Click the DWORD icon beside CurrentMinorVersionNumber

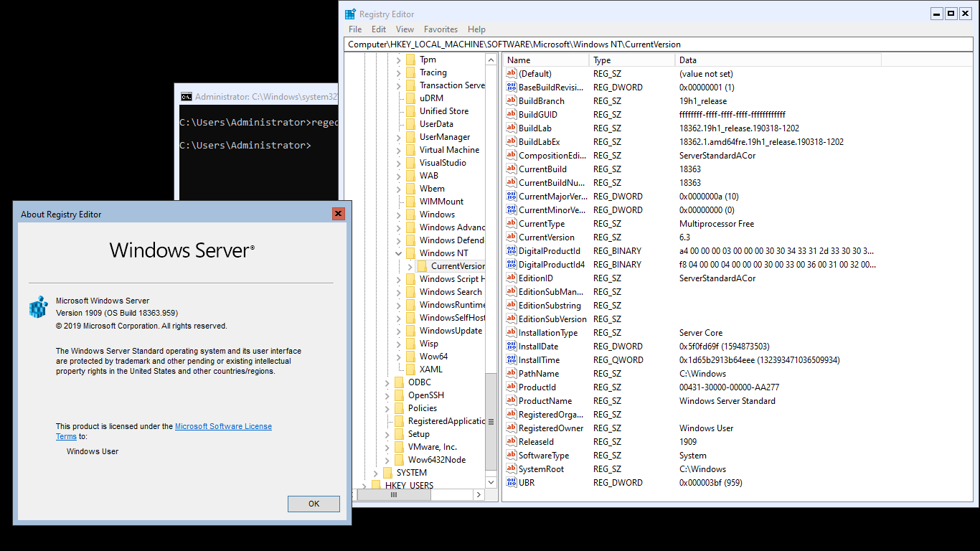pos(512,209)
